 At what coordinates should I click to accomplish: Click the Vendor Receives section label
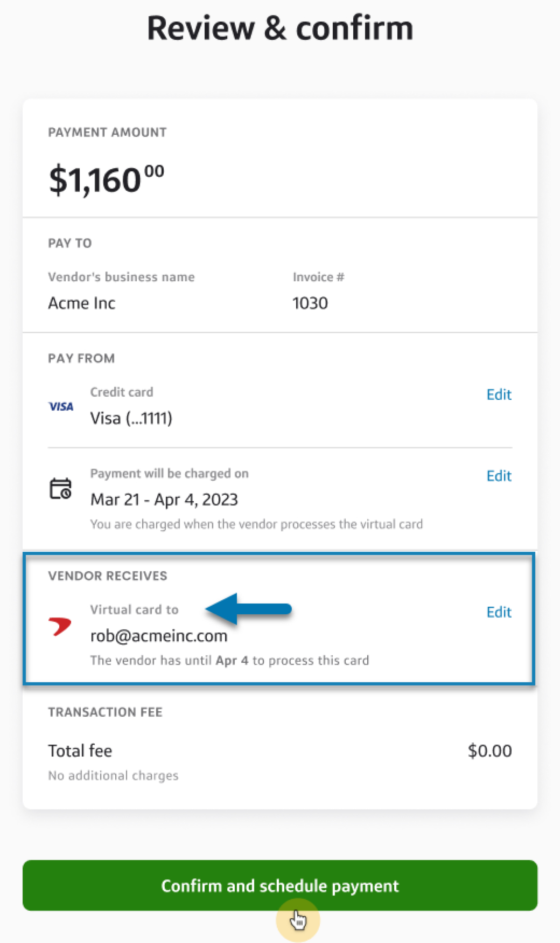click(108, 575)
